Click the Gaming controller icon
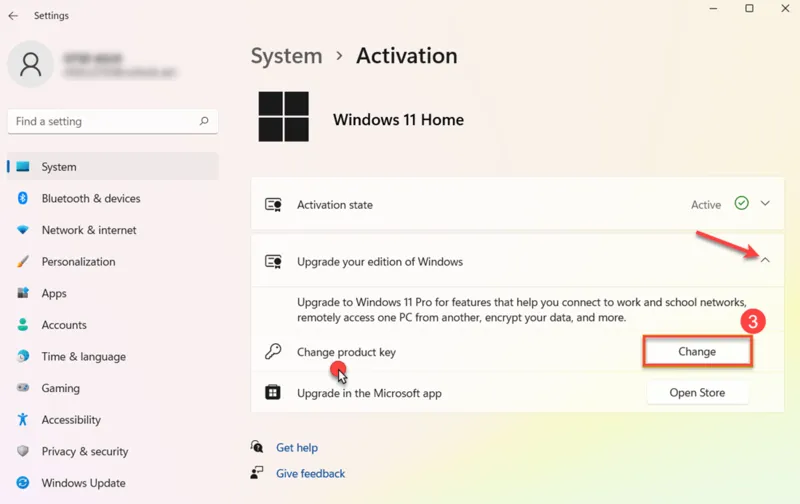Viewport: 800px width, 504px height. pos(23,388)
